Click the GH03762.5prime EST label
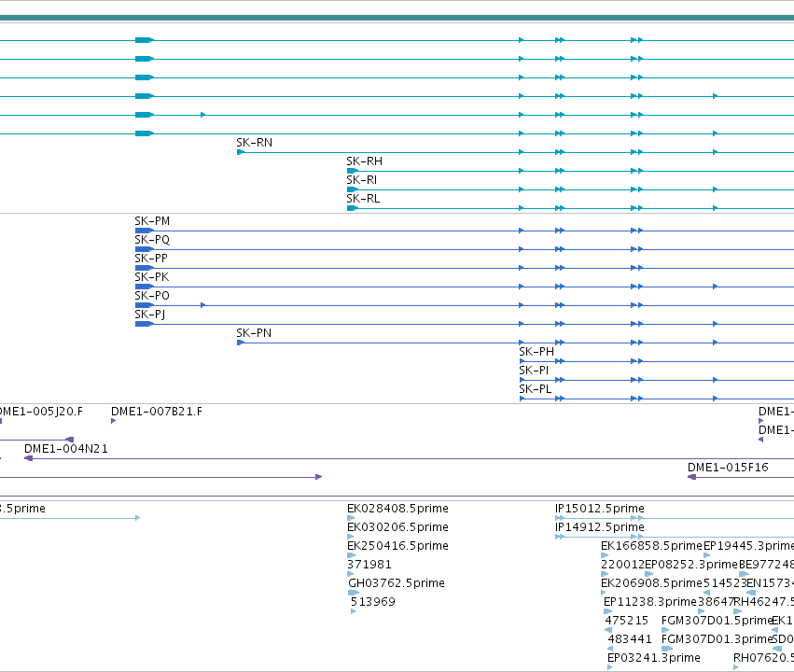794x672 pixels. (x=397, y=583)
